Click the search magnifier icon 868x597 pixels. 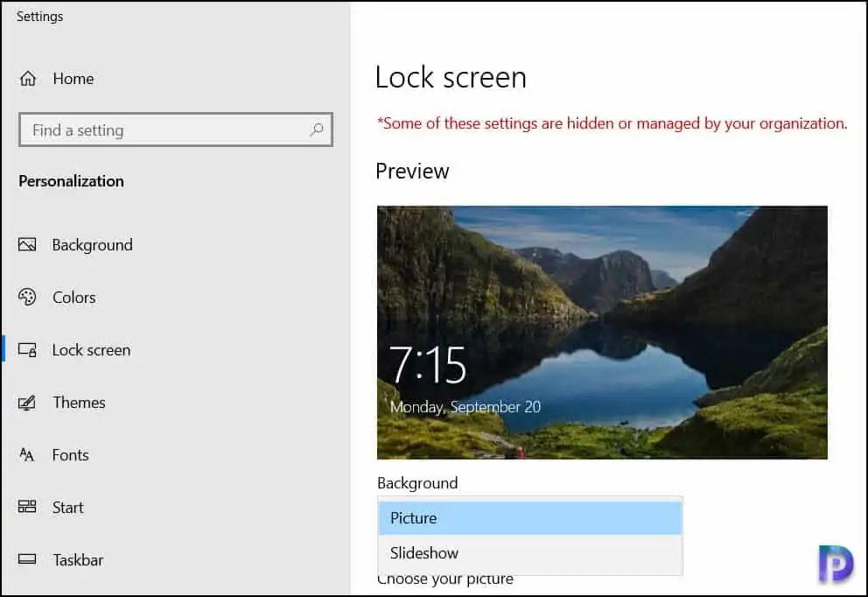317,130
